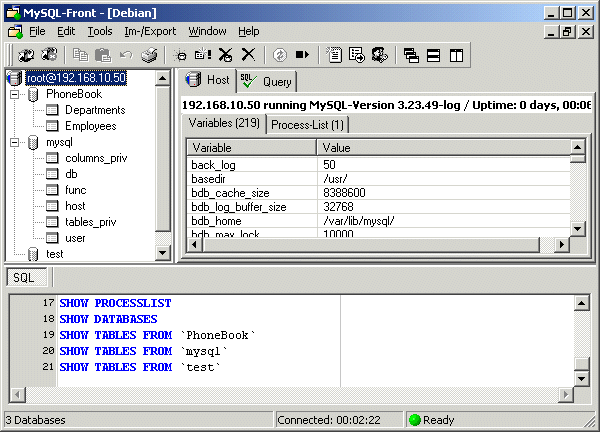
Task: Click the mysql database cylinder icon
Action: [x=33, y=142]
